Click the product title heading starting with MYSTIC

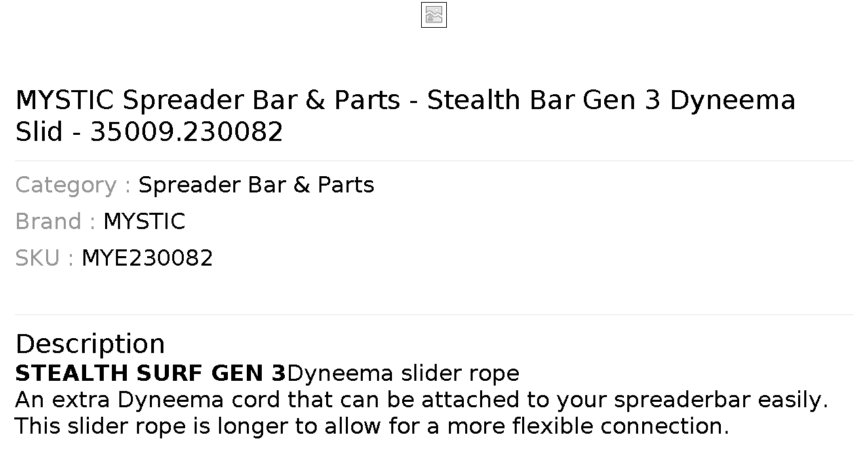[406, 116]
